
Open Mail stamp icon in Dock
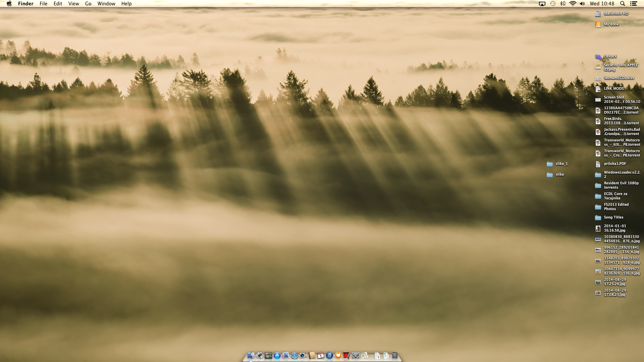pyautogui.click(x=286, y=356)
